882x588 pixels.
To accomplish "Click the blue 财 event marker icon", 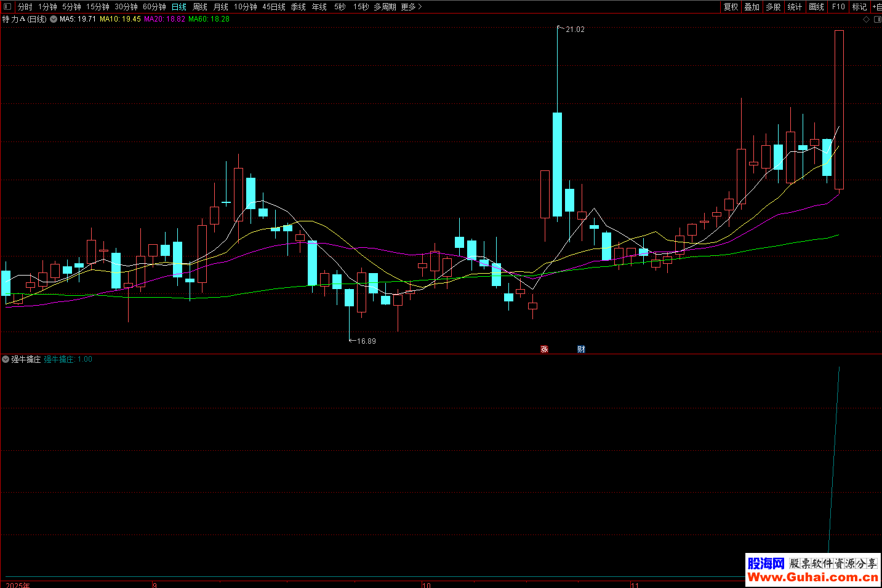I will click(x=581, y=349).
